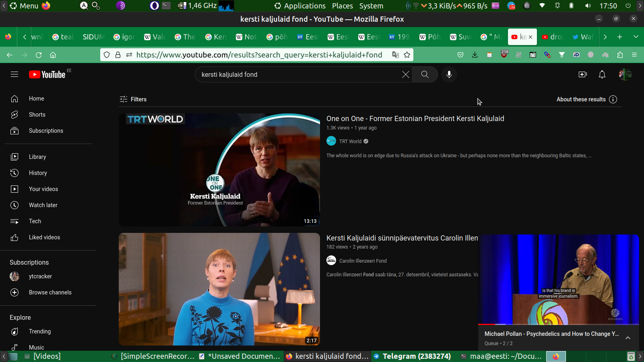Open the power icon in the top panel
Viewport: 644px width, 362px height.
coord(628,6)
